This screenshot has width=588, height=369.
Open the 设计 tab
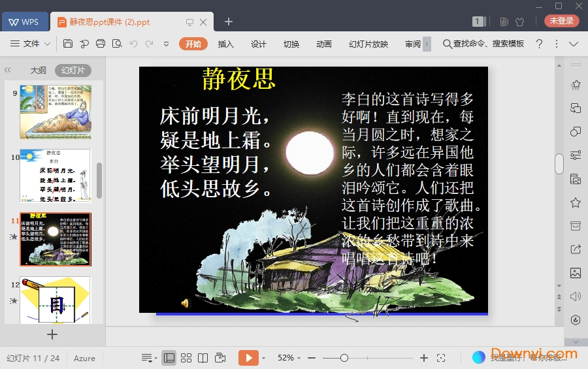258,44
